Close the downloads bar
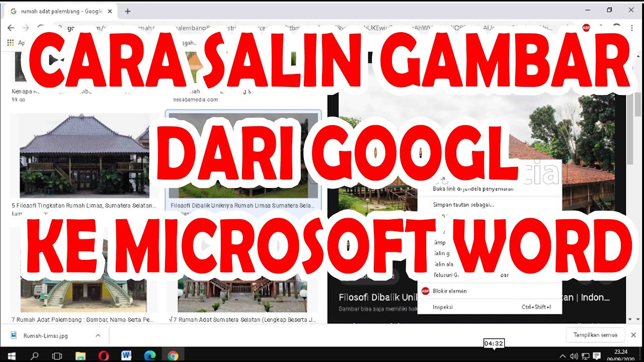Image resolution: width=644 pixels, height=362 pixels. (x=633, y=335)
